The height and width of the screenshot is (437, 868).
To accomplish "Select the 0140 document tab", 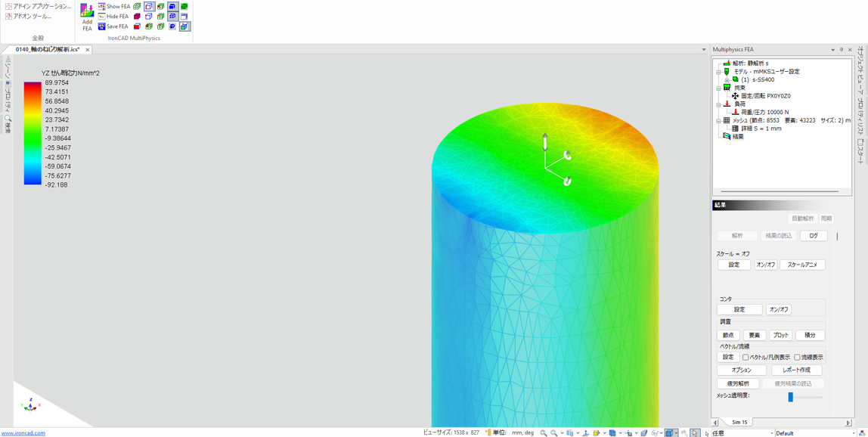I will coord(47,50).
